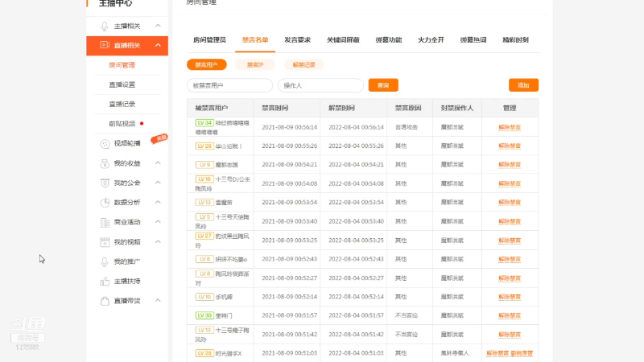Open 直播记录 in the sidebar

(x=122, y=104)
